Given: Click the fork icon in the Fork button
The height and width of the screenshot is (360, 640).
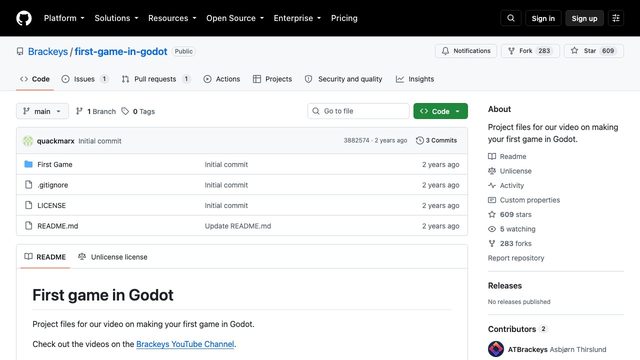Looking at the screenshot, I should tap(511, 51).
